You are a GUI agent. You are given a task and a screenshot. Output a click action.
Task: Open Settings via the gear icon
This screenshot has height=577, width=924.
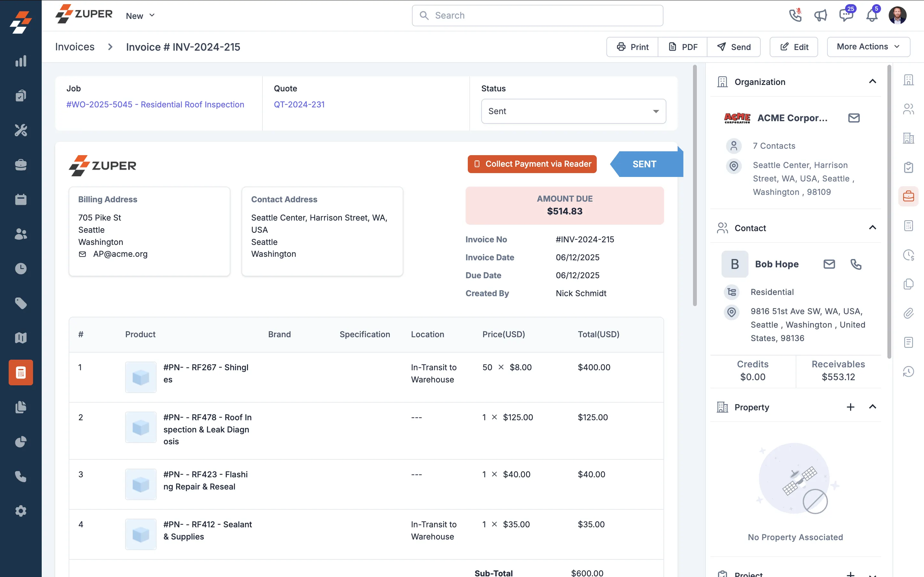click(x=21, y=511)
